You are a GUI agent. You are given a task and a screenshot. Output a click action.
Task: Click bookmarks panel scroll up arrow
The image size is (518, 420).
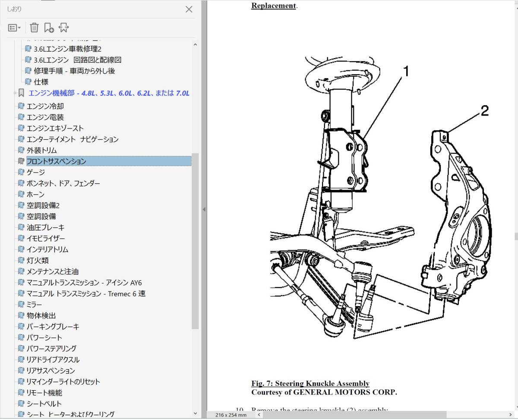pyautogui.click(x=195, y=44)
